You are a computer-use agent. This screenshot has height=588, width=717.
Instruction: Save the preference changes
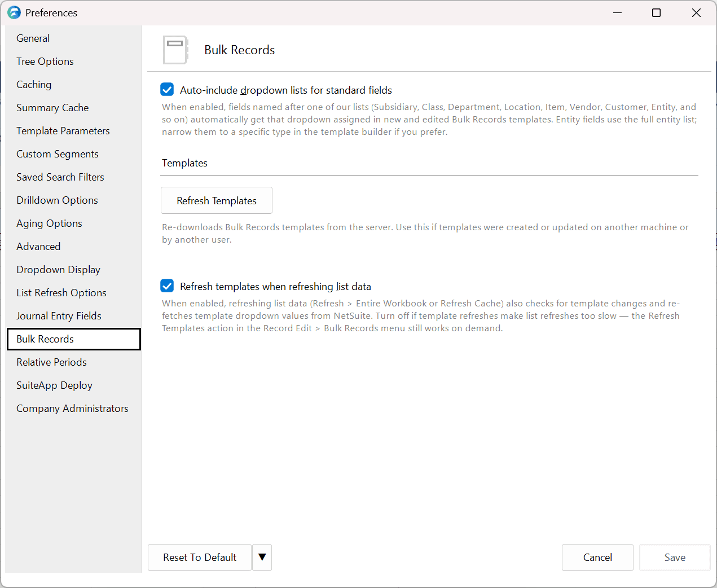pos(675,558)
